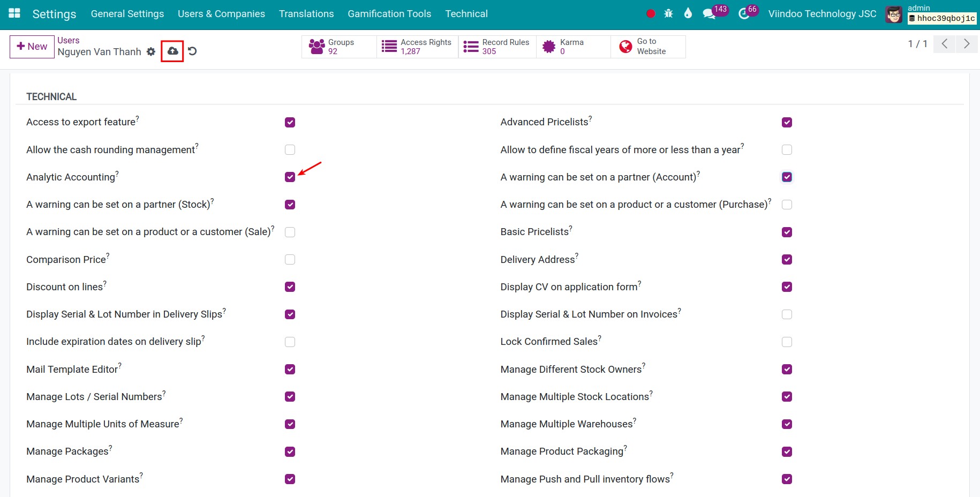Viewport: 980px width, 497px height.
Task: Toggle Include expiration dates on delivery slip
Action: click(290, 342)
